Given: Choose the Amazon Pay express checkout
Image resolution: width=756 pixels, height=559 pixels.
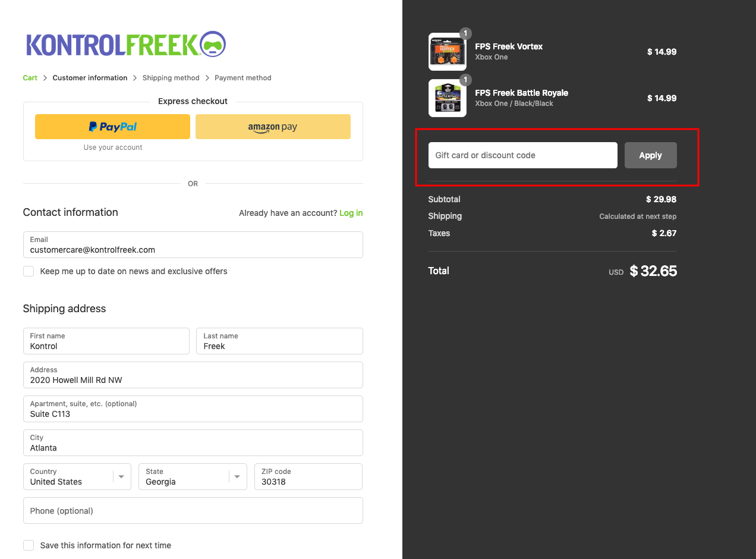Looking at the screenshot, I should click(273, 127).
